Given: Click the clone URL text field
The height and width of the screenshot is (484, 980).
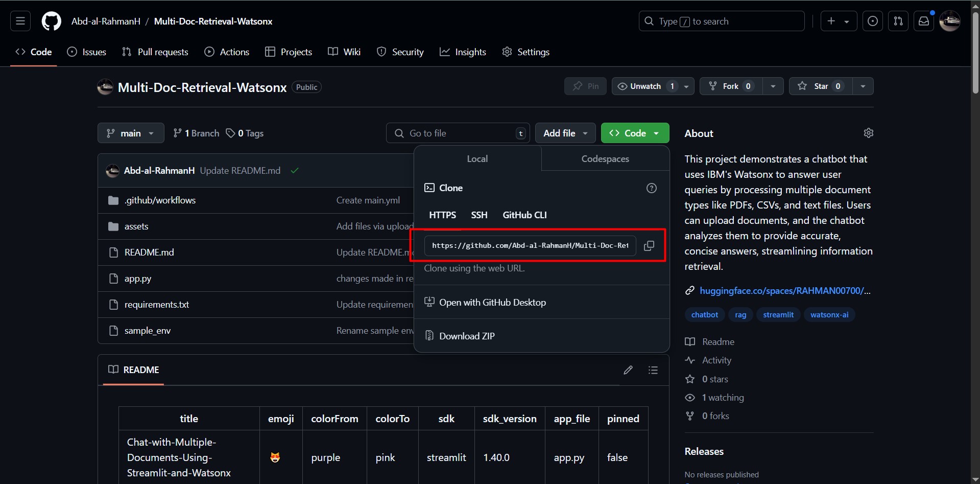Looking at the screenshot, I should [530, 245].
